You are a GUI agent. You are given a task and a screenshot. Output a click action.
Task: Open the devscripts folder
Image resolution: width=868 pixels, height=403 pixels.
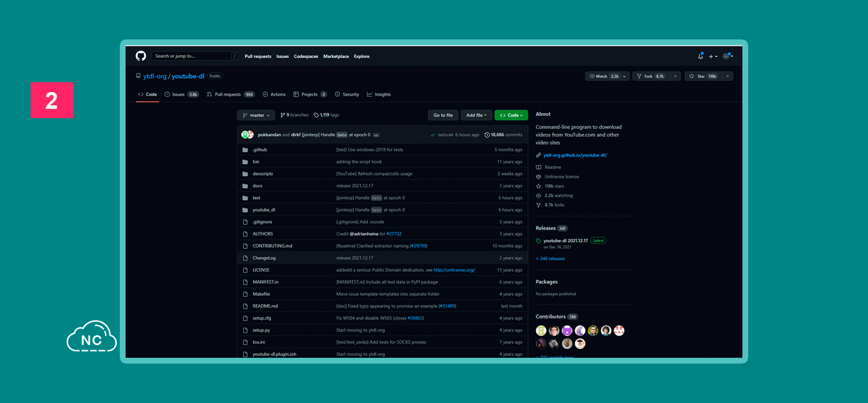pyautogui.click(x=263, y=174)
